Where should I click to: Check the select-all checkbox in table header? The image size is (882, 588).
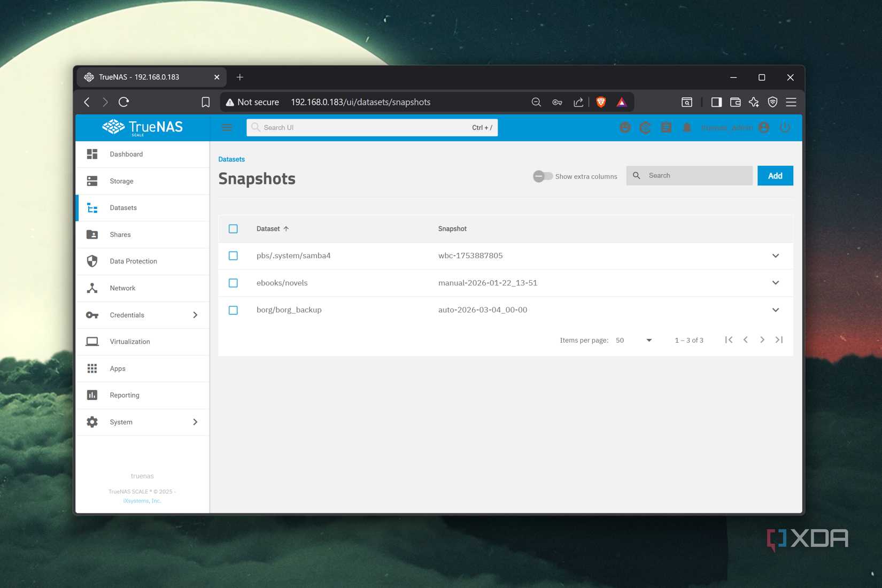click(233, 229)
